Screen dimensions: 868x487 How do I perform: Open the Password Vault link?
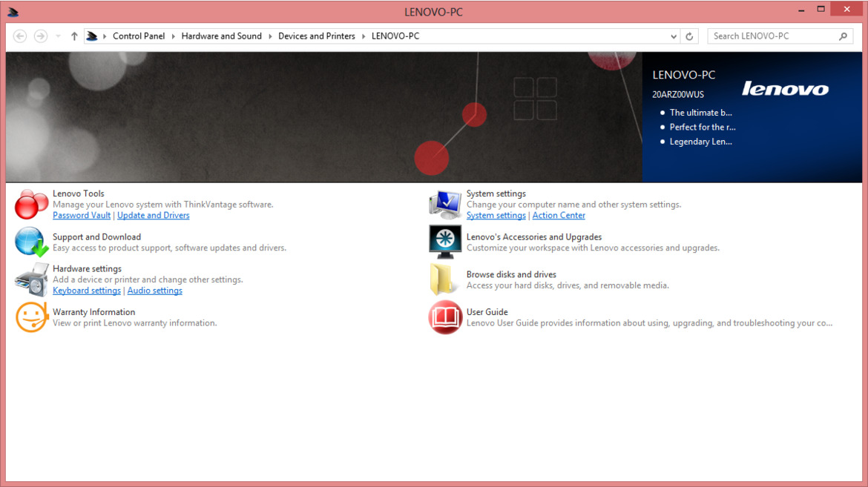coord(82,215)
